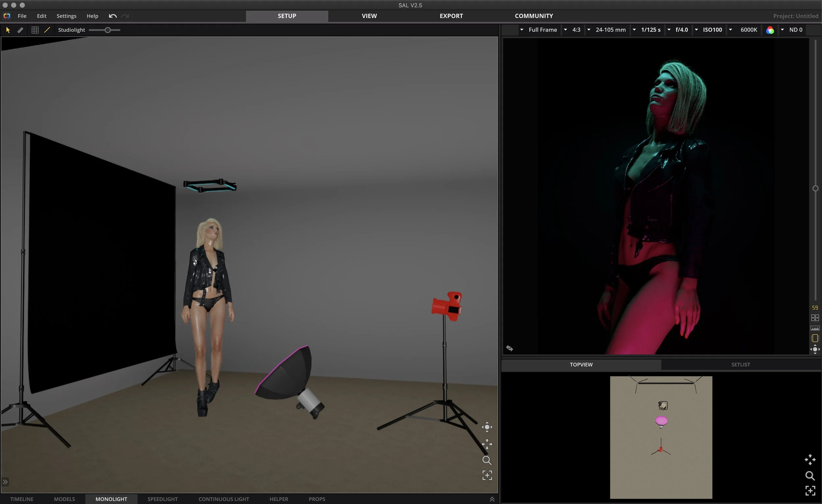Open the Full Frame sensor dropdown
The height and width of the screenshot is (504, 822).
pos(543,30)
